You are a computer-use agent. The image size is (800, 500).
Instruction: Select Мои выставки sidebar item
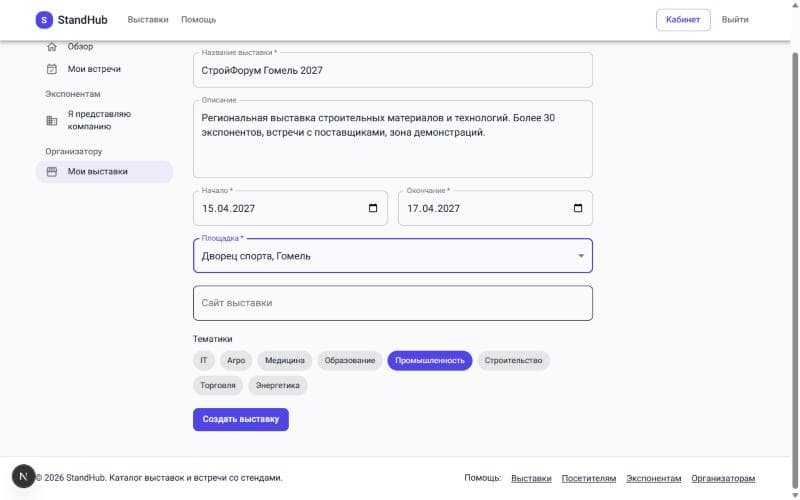click(104, 172)
